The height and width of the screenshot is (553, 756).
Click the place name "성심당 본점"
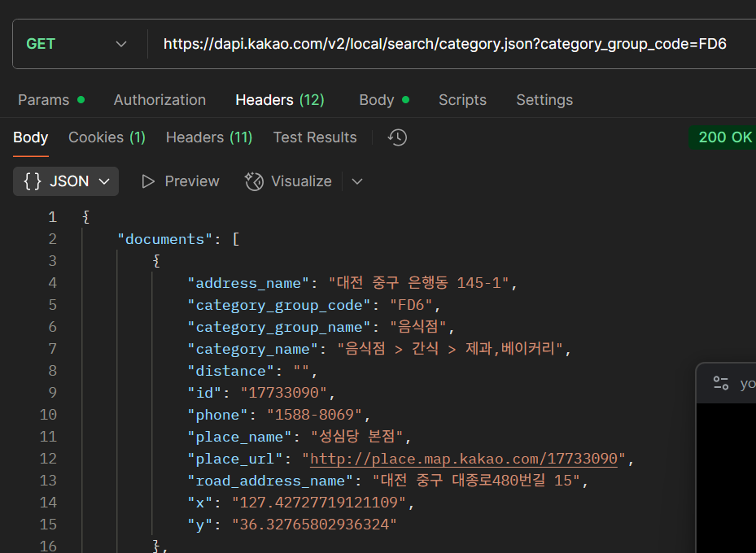coord(357,437)
